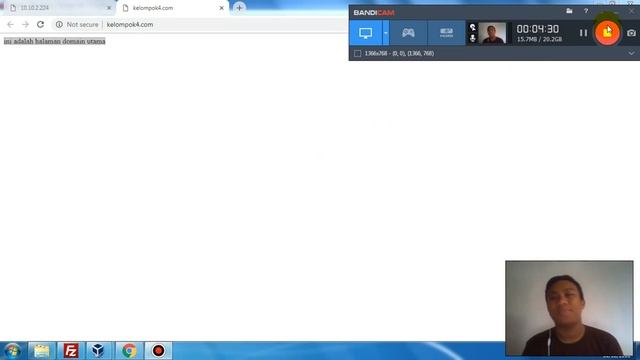Click the recording timer 00:04:30

tap(538, 29)
